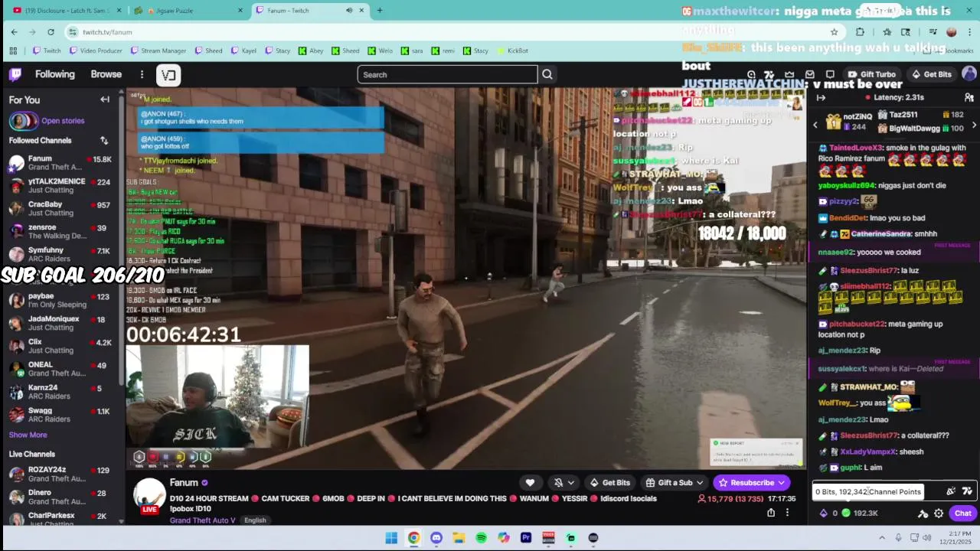Image resolution: width=980 pixels, height=551 pixels.
Task: Expand the Resubscribe button options
Action: tap(782, 483)
